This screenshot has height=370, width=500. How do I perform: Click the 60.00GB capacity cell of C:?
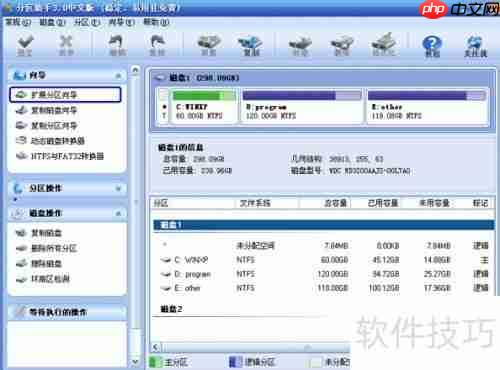tap(334, 260)
